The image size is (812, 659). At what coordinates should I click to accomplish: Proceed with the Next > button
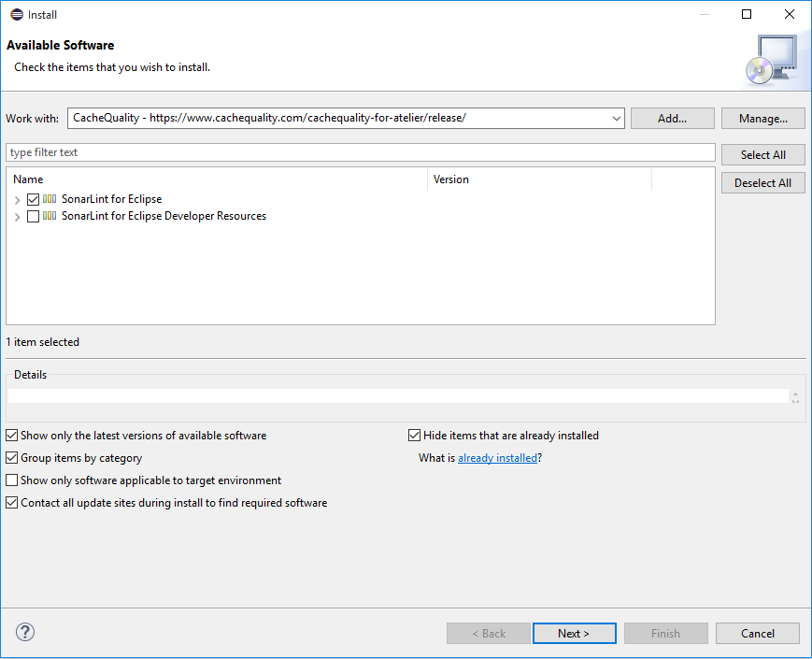(575, 633)
